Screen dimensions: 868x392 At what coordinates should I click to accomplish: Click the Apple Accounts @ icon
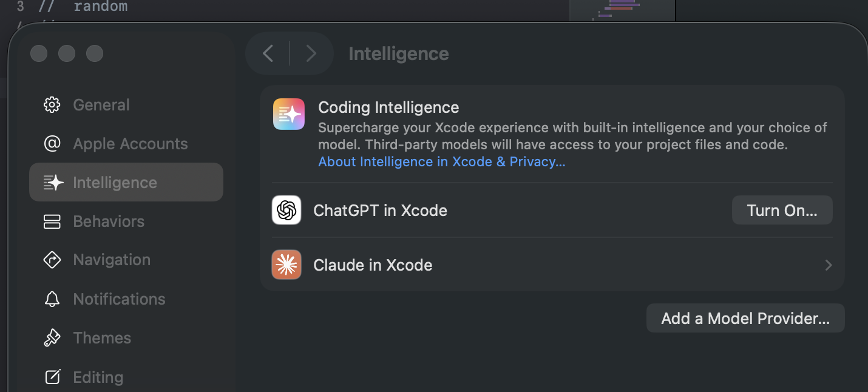(x=52, y=143)
